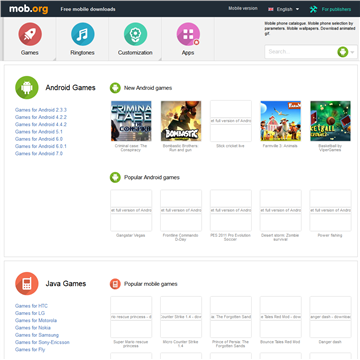Image resolution: width=360 pixels, height=360 pixels.
Task: Open Games for Android 6.0.1
Action: (41, 146)
